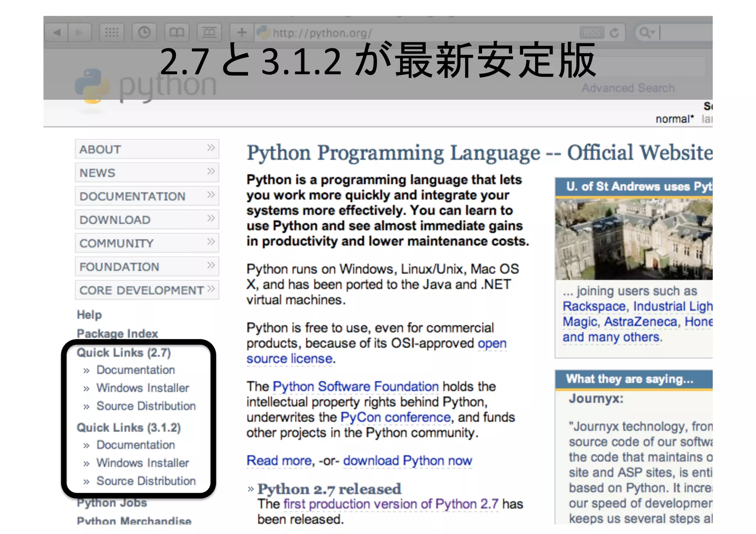Screen dimensions: 756x534
Task: Click the reload page icon
Action: click(614, 33)
